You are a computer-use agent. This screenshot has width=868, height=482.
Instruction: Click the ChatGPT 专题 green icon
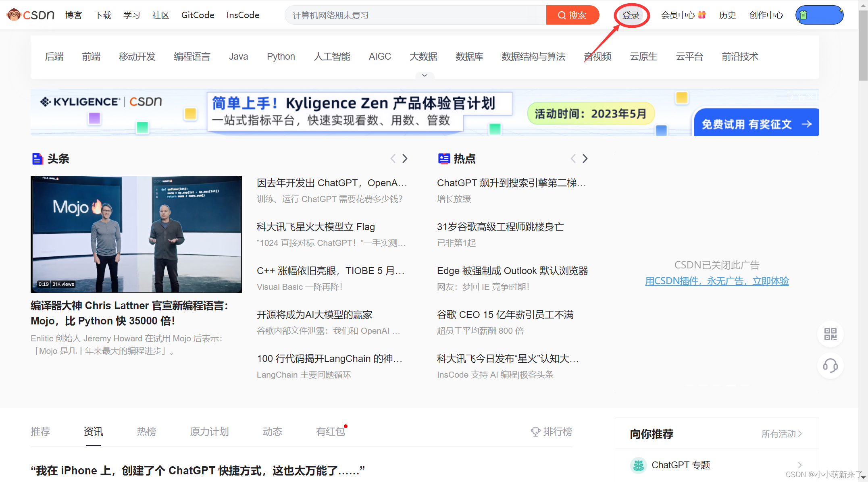pos(638,465)
